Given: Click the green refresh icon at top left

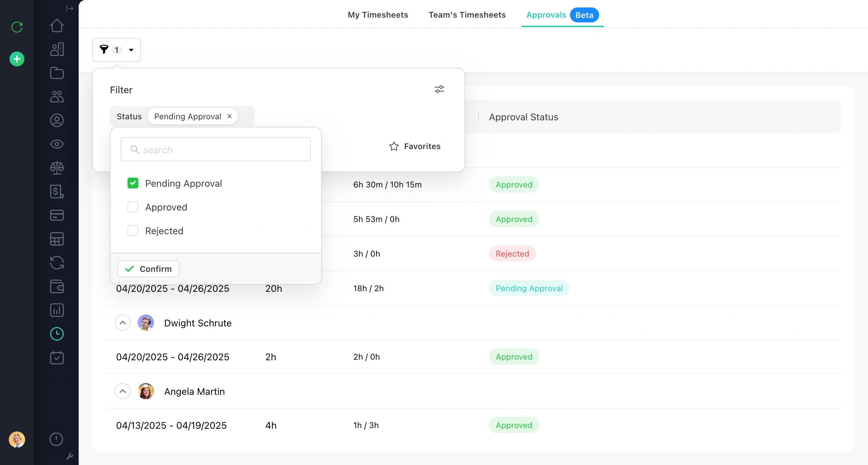Looking at the screenshot, I should click(x=17, y=27).
